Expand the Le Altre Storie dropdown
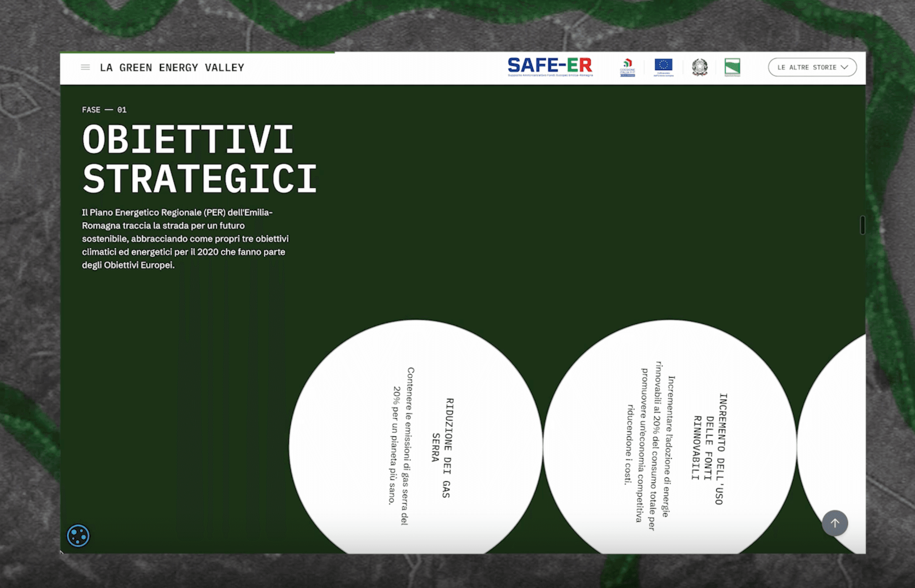This screenshot has height=588, width=915. coord(807,67)
